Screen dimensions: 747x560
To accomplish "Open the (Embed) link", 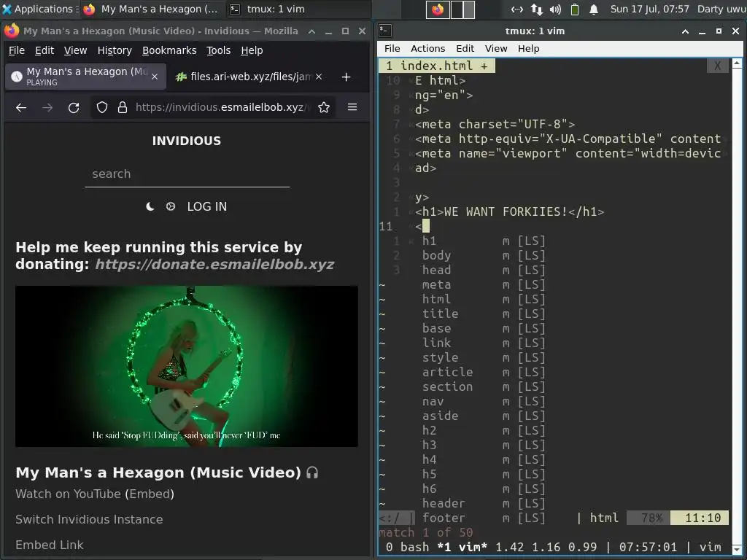I will click(x=150, y=494).
